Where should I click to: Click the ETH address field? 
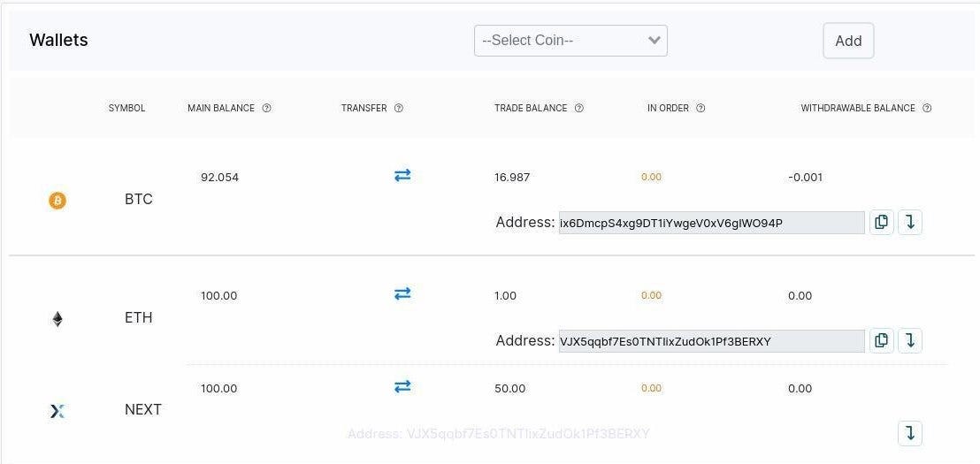[x=711, y=341]
